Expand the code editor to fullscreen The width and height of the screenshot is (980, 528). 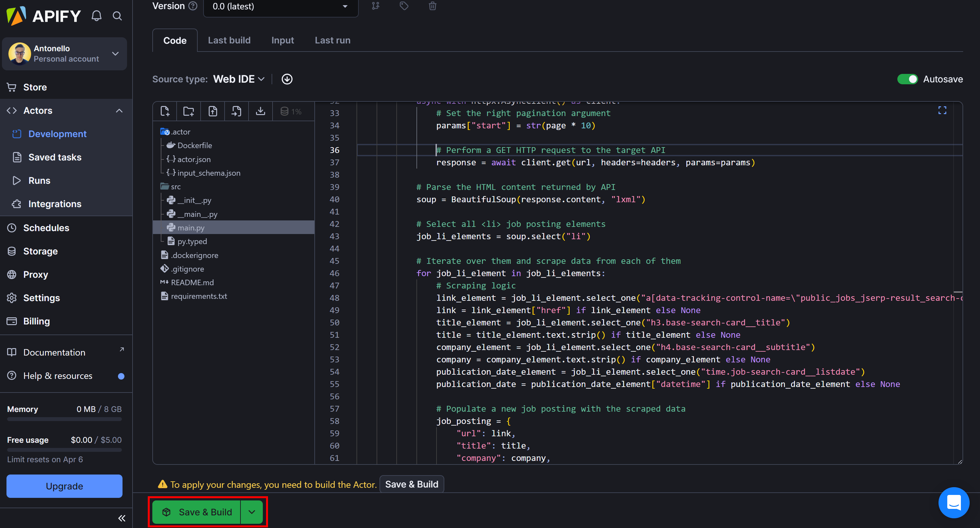pos(942,110)
